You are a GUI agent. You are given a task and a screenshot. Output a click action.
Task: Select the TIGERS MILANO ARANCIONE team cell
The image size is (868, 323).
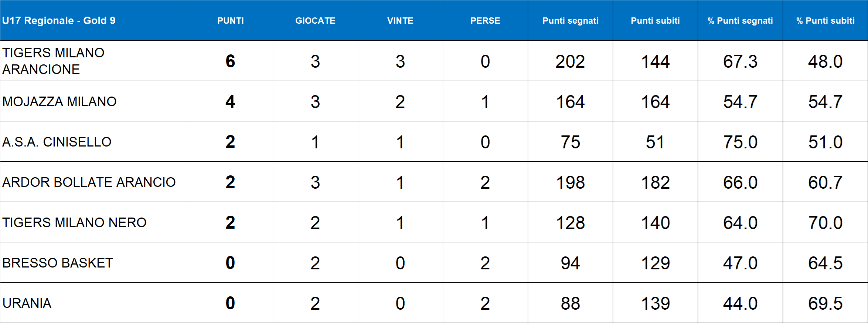click(x=54, y=61)
